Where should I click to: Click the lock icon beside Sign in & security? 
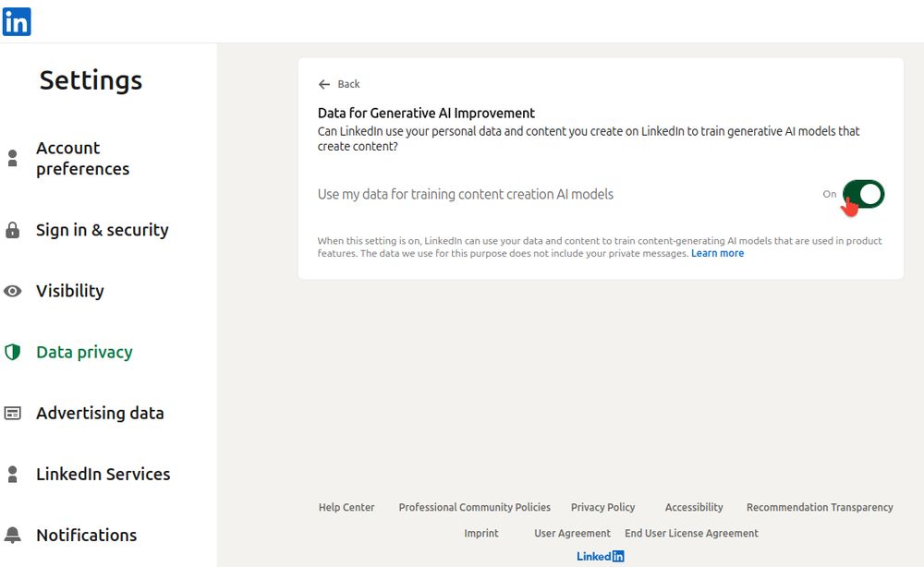14,229
